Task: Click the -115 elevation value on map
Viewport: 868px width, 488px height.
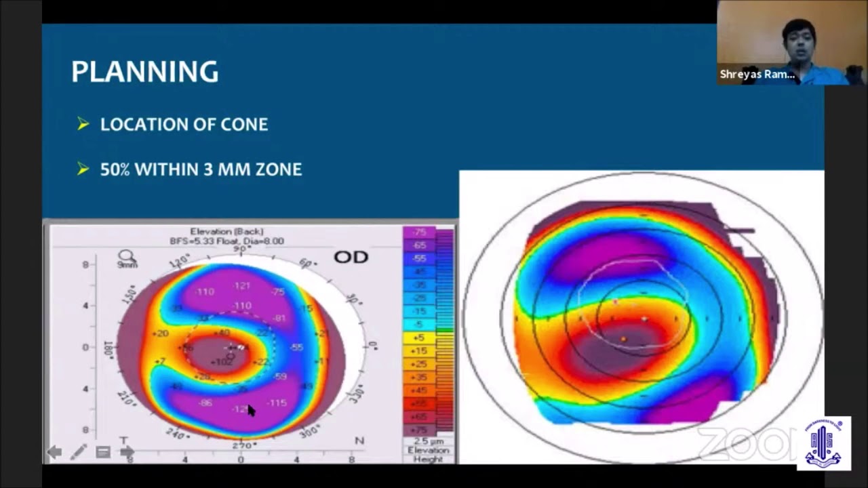Action: [x=276, y=403]
